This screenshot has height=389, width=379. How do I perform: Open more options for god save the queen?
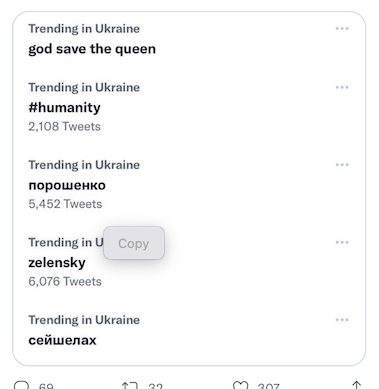(x=342, y=29)
